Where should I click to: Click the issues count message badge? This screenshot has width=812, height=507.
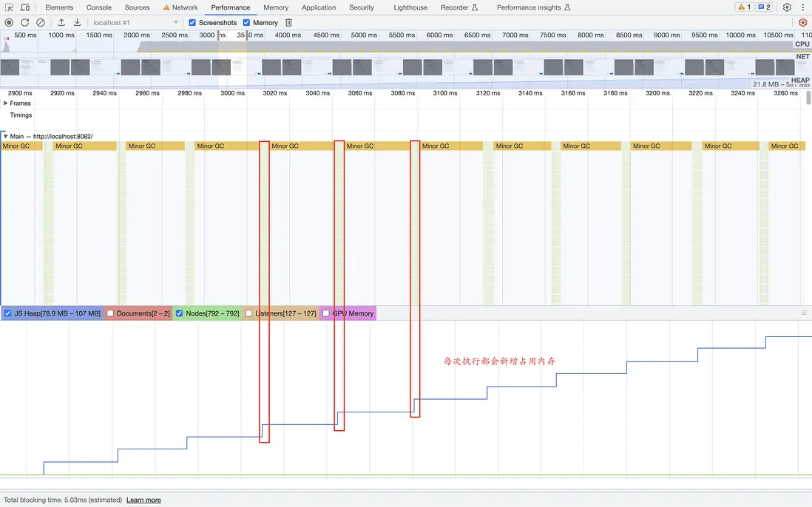point(764,7)
